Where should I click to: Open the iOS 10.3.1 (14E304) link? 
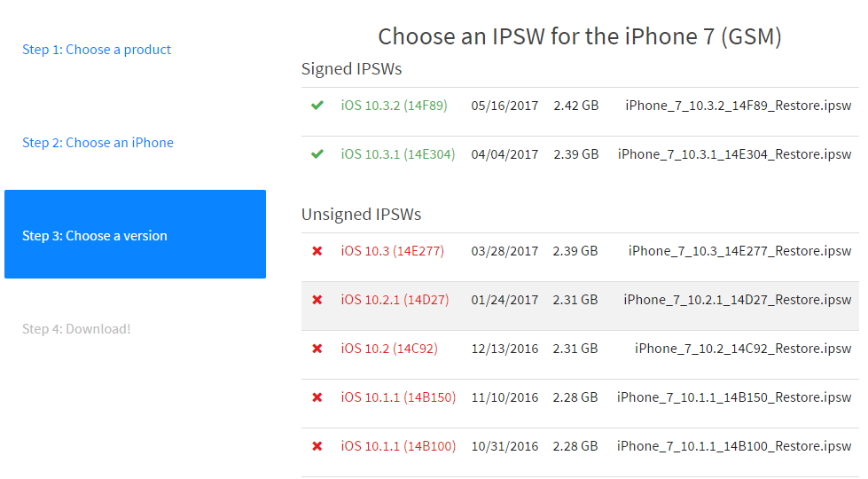[397, 154]
